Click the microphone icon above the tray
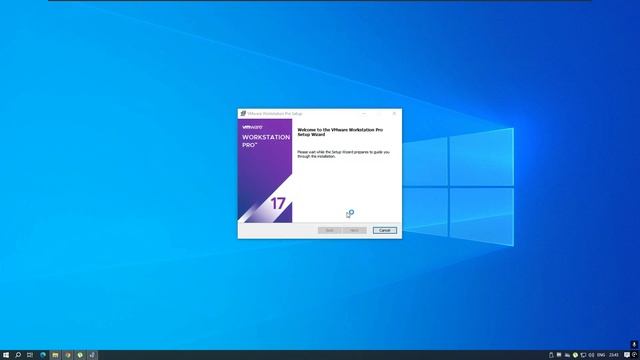Image resolution: width=640 pixels, height=360 pixels. click(634, 345)
